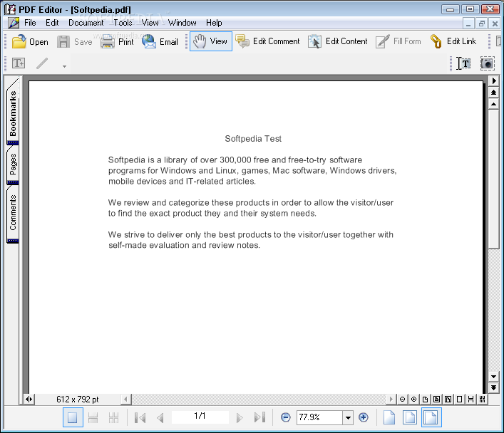Select actual size page view icon
This screenshot has width=504, height=433.
[x=389, y=417]
